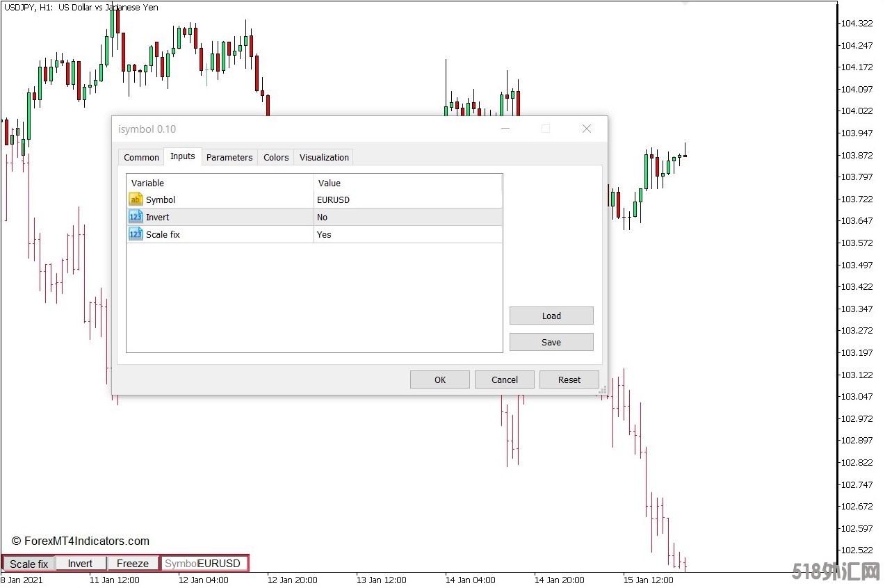Click the Cancel button
The image size is (885, 588).
pyautogui.click(x=505, y=379)
